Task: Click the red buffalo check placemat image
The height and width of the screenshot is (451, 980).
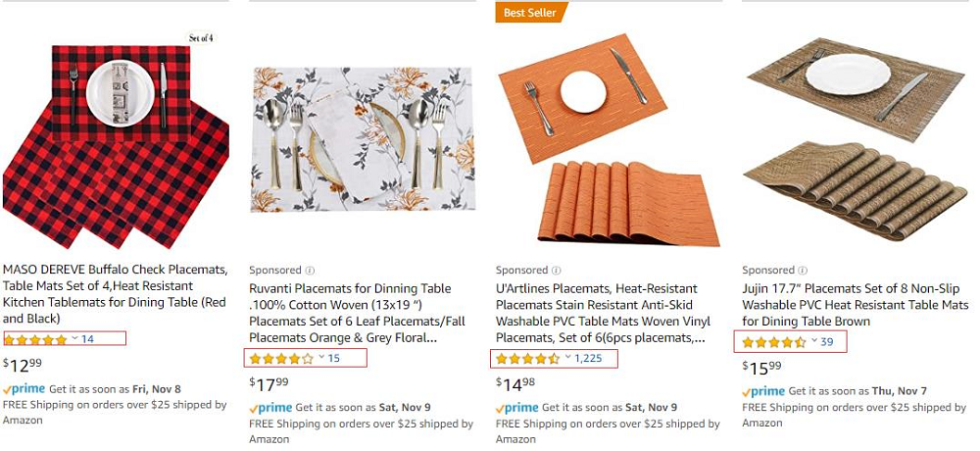Action: coord(115,142)
